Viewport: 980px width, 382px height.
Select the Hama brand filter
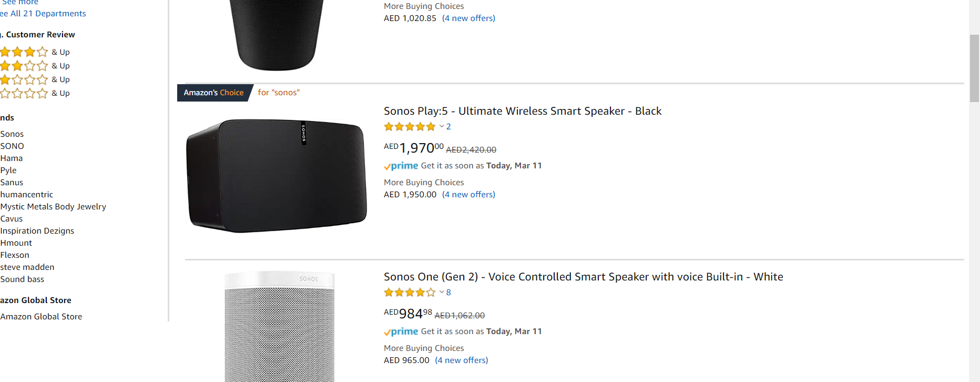pos(12,158)
